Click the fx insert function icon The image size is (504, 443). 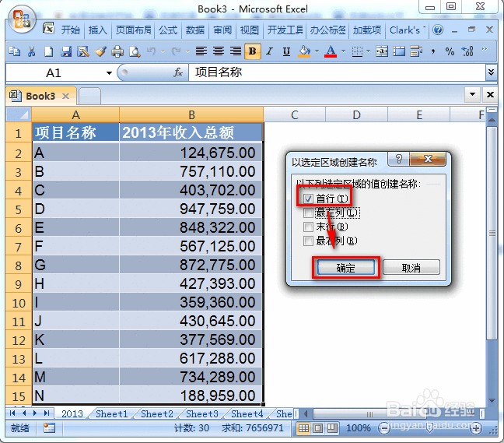(x=178, y=72)
